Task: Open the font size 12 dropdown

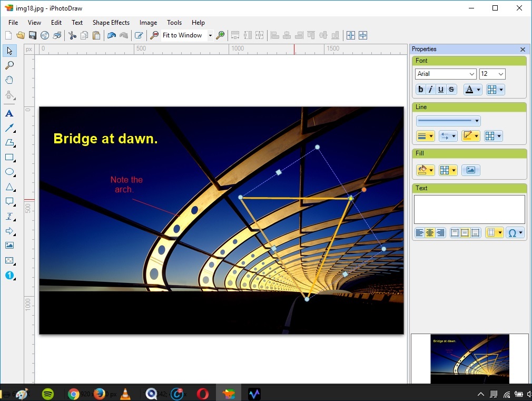Action: click(x=492, y=74)
